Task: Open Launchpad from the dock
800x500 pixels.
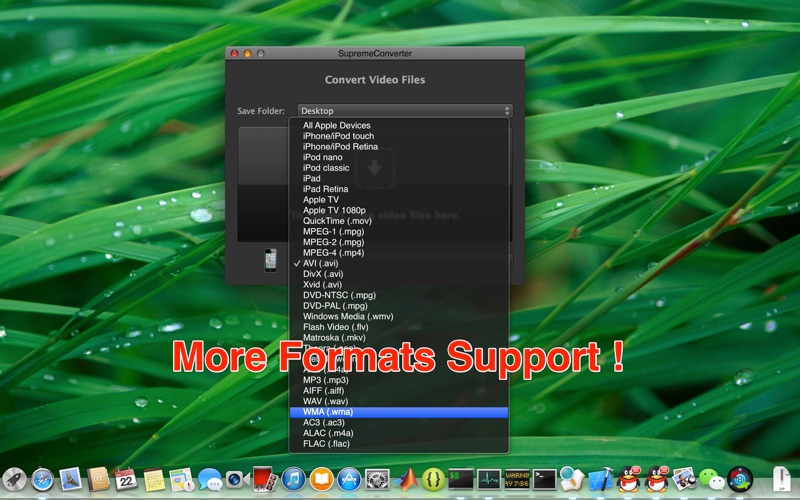Action: point(14,480)
